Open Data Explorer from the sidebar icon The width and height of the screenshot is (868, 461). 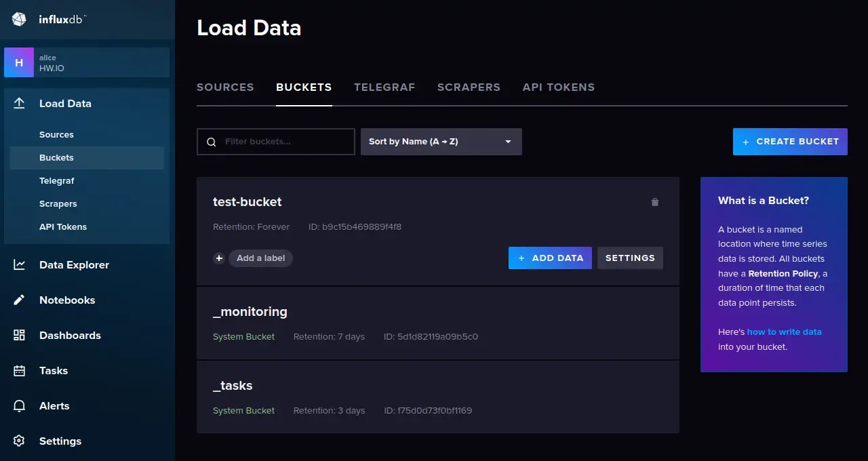20,264
